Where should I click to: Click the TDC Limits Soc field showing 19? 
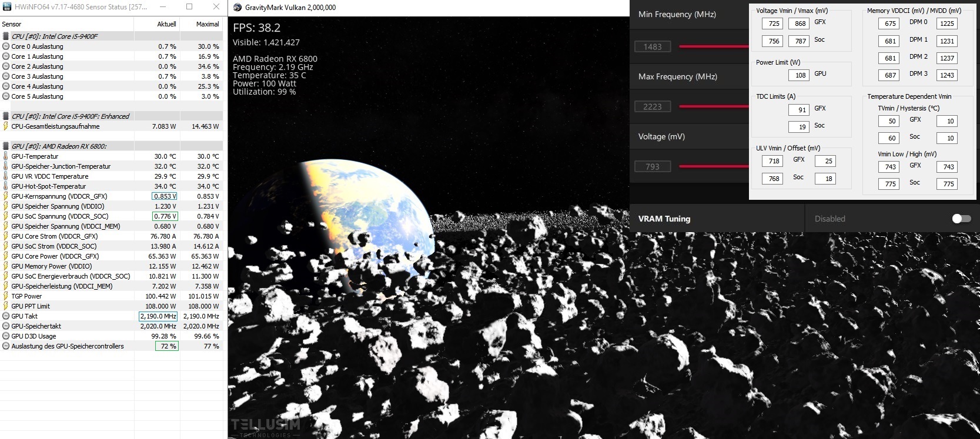(x=799, y=127)
